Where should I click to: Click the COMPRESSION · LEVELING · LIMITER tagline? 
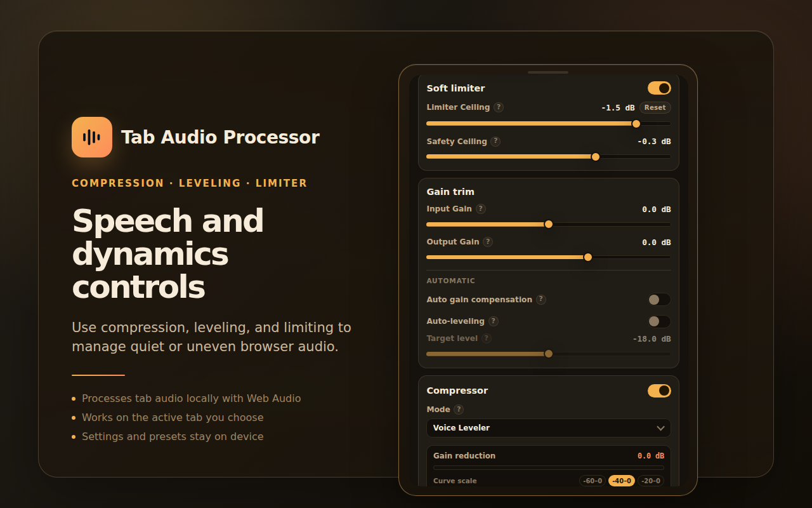coord(190,183)
